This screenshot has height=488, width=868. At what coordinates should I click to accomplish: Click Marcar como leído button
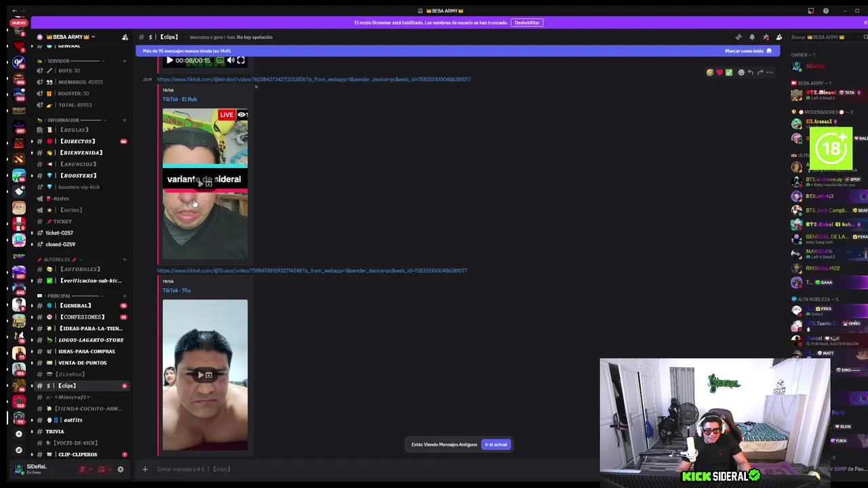click(748, 51)
